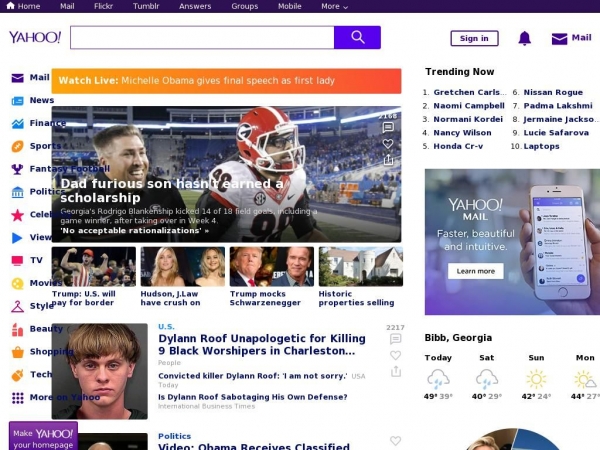The width and height of the screenshot is (600, 450).
Task: Open trending topic Lucie Safarova
Action: (x=556, y=133)
